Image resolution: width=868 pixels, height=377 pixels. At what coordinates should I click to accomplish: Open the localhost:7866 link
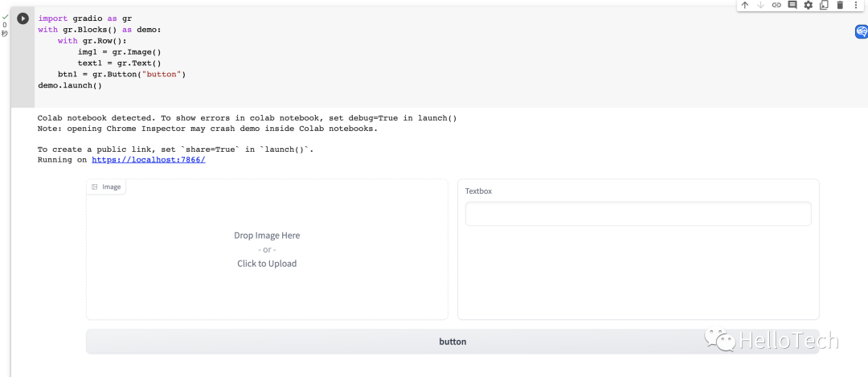[149, 160]
